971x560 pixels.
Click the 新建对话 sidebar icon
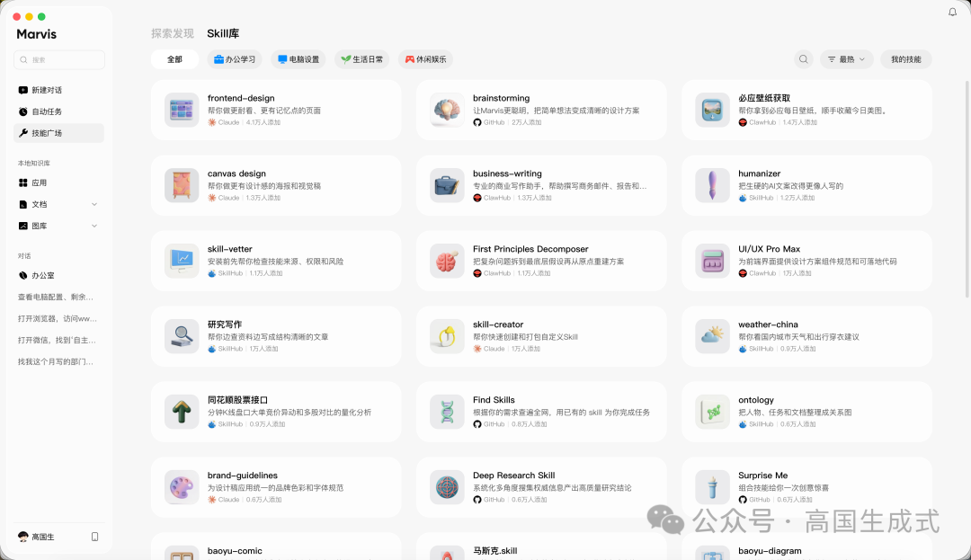[x=22, y=91]
